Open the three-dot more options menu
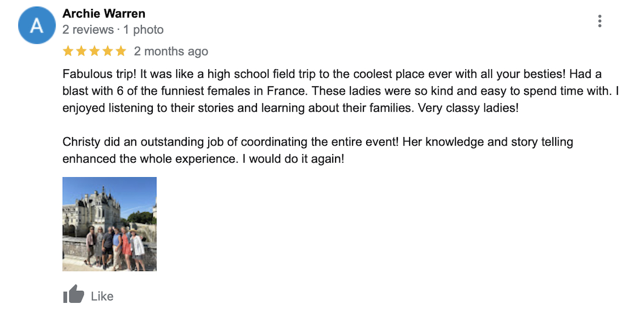Viewport: 644px width, 318px height. pyautogui.click(x=600, y=21)
